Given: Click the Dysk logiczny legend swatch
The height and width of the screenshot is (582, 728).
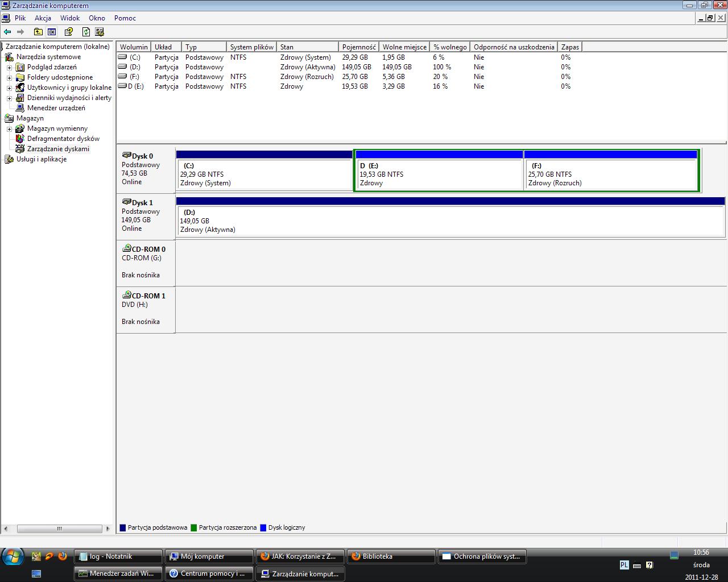Looking at the screenshot, I should point(263,527).
